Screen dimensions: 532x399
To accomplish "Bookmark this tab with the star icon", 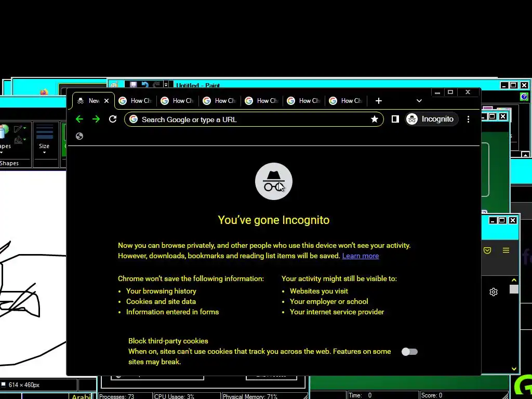I will [x=375, y=119].
